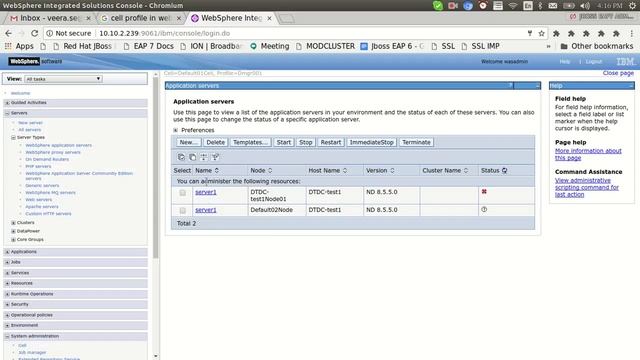Sort table by Host Name column arrows
This screenshot has width=640, height=360.
click(x=345, y=170)
